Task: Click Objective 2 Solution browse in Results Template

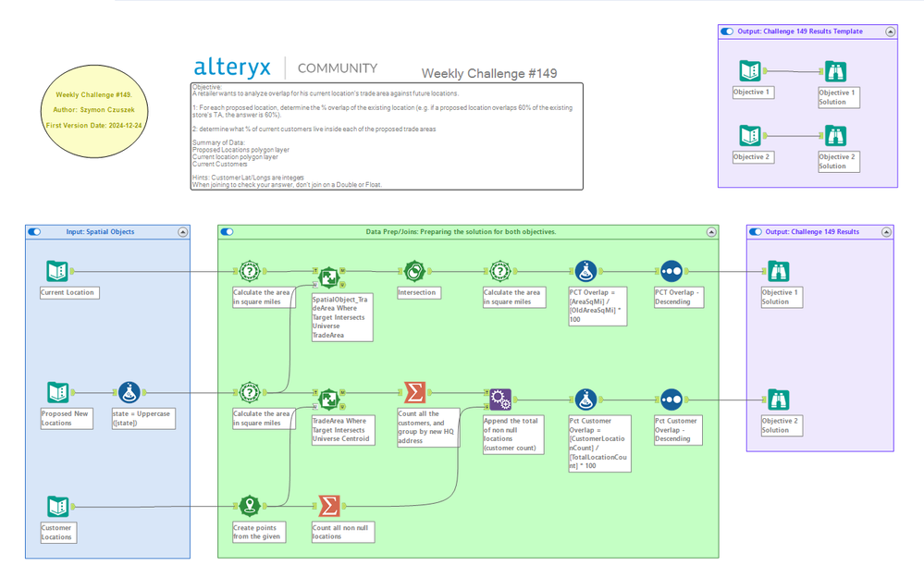Action: point(835,136)
